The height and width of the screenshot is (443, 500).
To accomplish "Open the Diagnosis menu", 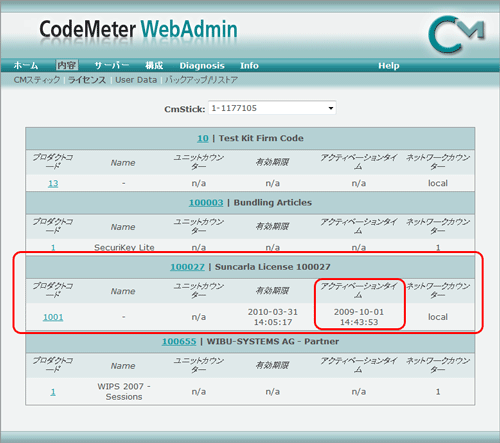I will click(202, 66).
